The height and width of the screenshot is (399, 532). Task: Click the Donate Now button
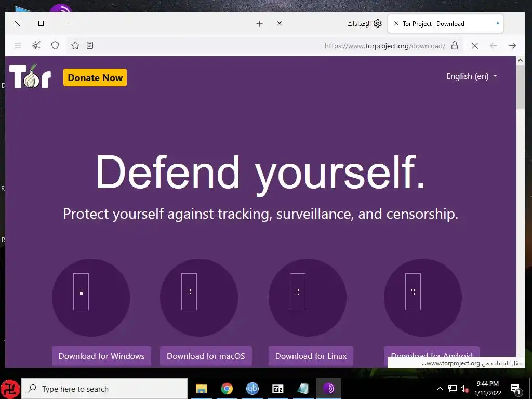click(95, 78)
